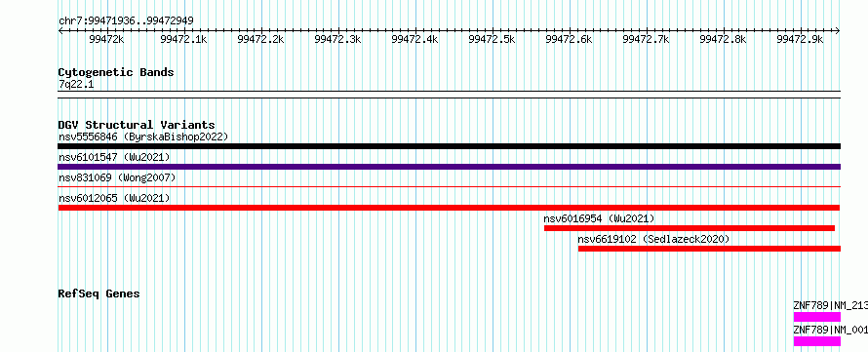868x352 pixels.
Task: Click the chr7:99471936..99472949 coordinates text
Action: coord(126,21)
